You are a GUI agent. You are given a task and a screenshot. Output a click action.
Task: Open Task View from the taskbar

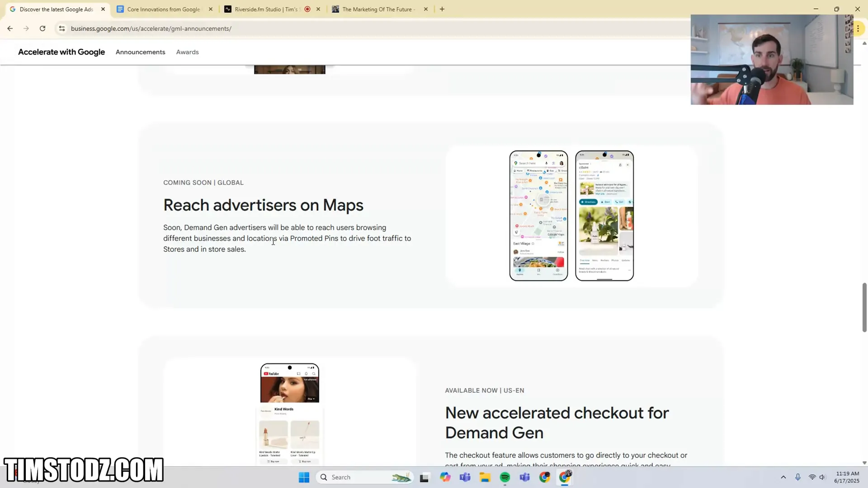pos(424,477)
